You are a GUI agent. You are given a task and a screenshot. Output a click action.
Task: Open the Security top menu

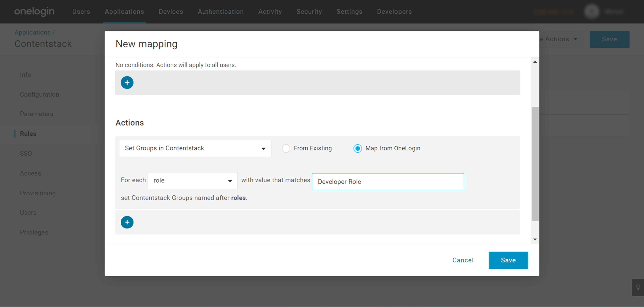coord(309,12)
